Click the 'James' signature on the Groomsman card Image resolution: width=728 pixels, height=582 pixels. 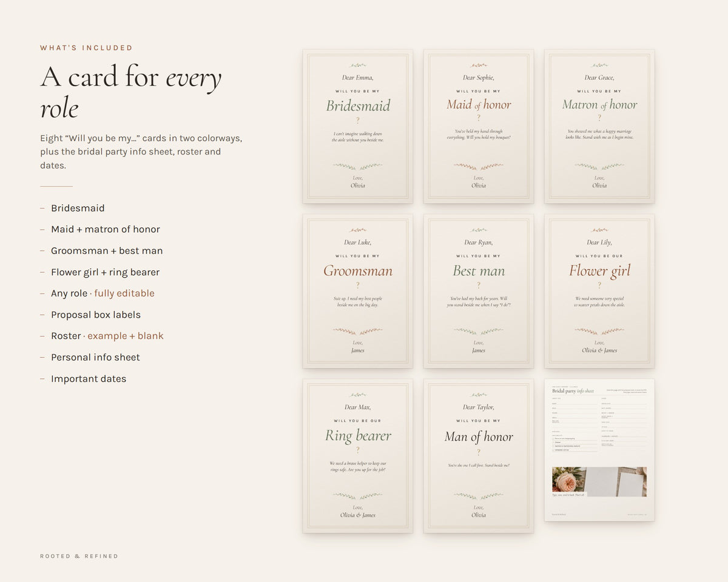(x=358, y=350)
